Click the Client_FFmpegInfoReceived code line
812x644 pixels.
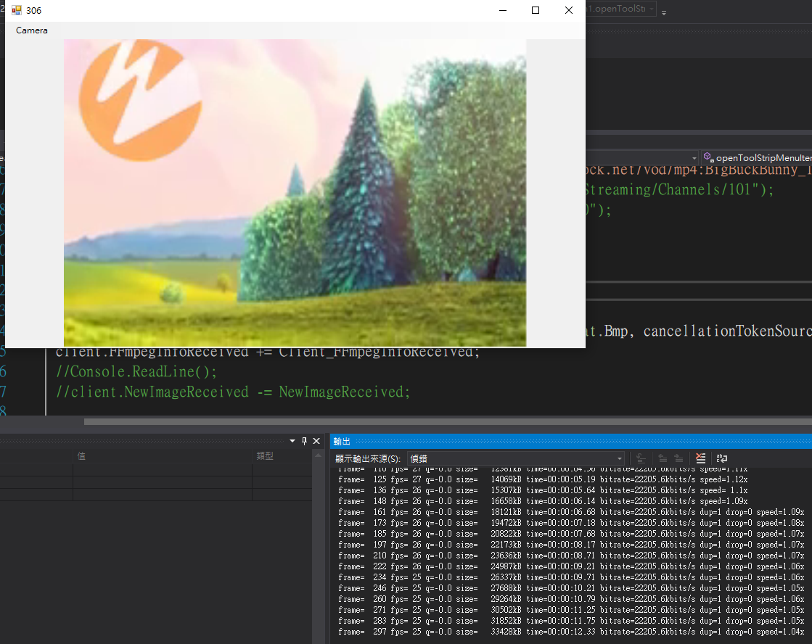click(268, 352)
